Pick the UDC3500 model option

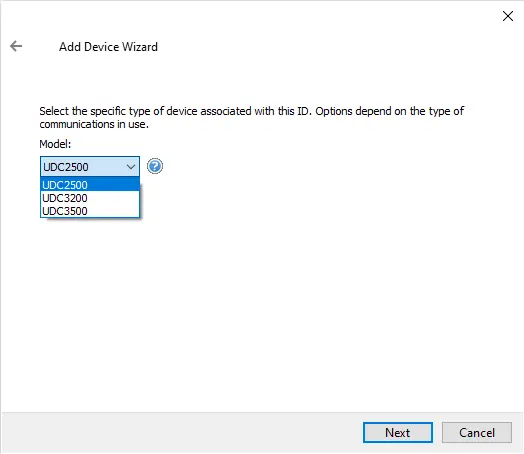pos(90,211)
